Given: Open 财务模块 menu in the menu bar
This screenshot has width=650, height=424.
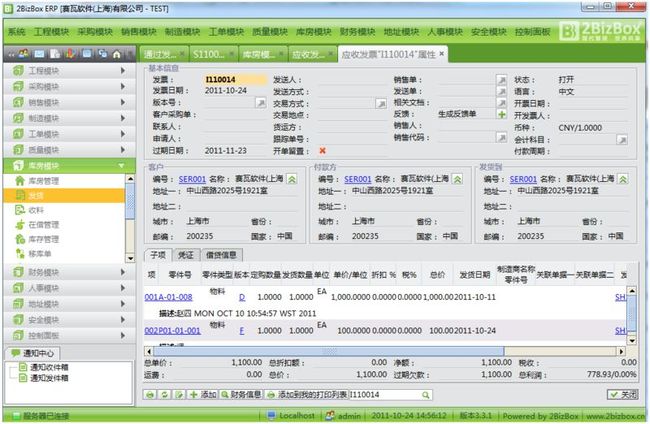Looking at the screenshot, I should coord(357,31).
